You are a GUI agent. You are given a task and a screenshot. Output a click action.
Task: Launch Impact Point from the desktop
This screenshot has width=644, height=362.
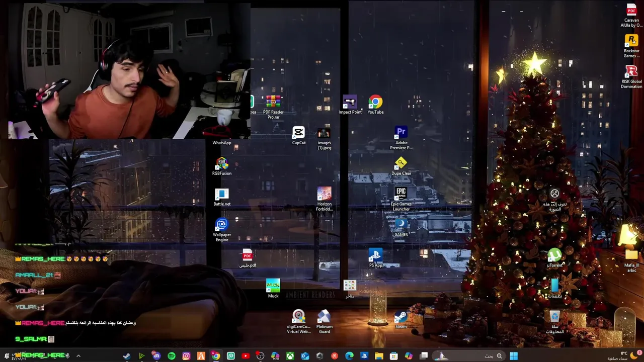(350, 105)
